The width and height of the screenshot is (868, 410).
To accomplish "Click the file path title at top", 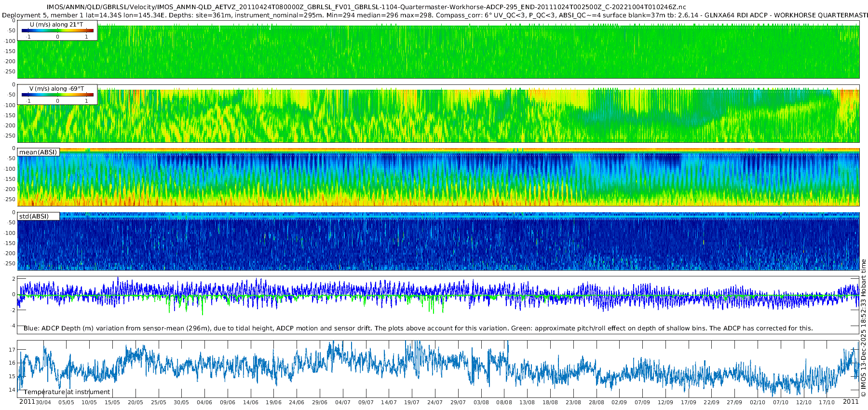I will pyautogui.click(x=366, y=7).
